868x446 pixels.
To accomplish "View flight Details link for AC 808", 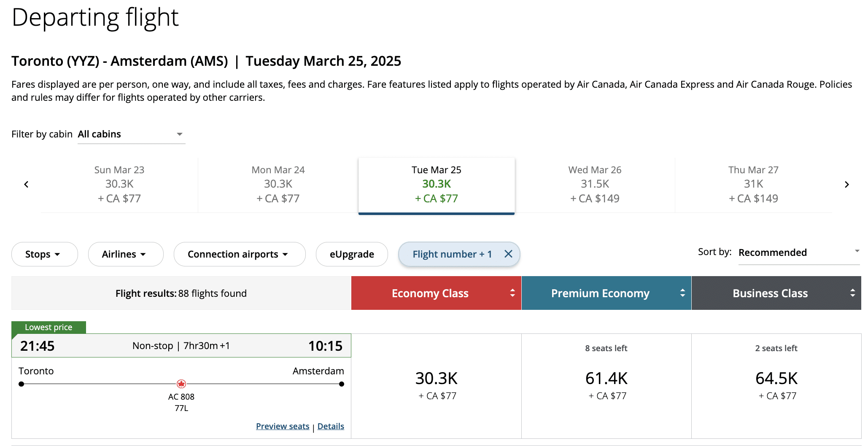I will click(x=331, y=426).
